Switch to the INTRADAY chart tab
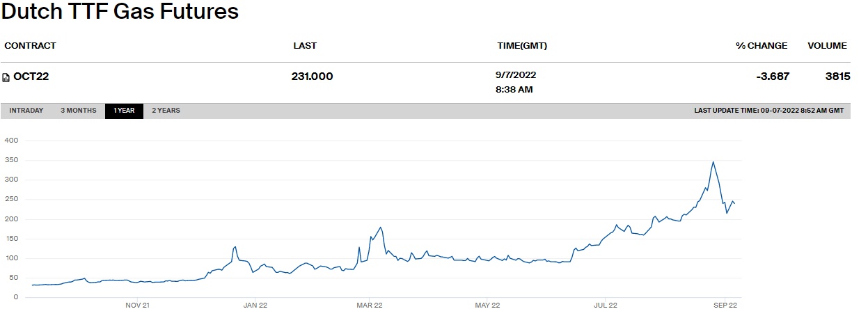 click(x=26, y=111)
